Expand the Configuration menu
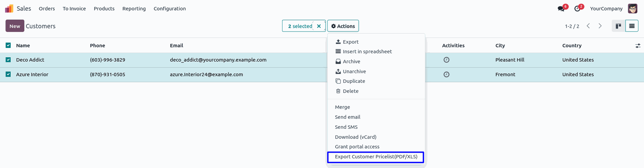Screen dimensions: 644x168 pyautogui.click(x=169, y=9)
